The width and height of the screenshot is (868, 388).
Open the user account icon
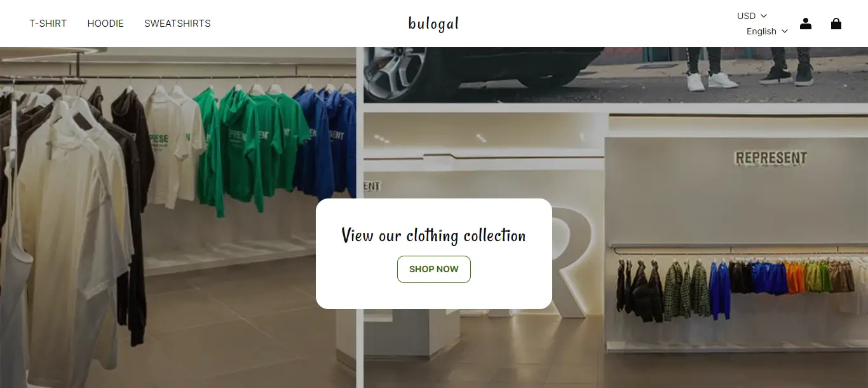pyautogui.click(x=806, y=24)
